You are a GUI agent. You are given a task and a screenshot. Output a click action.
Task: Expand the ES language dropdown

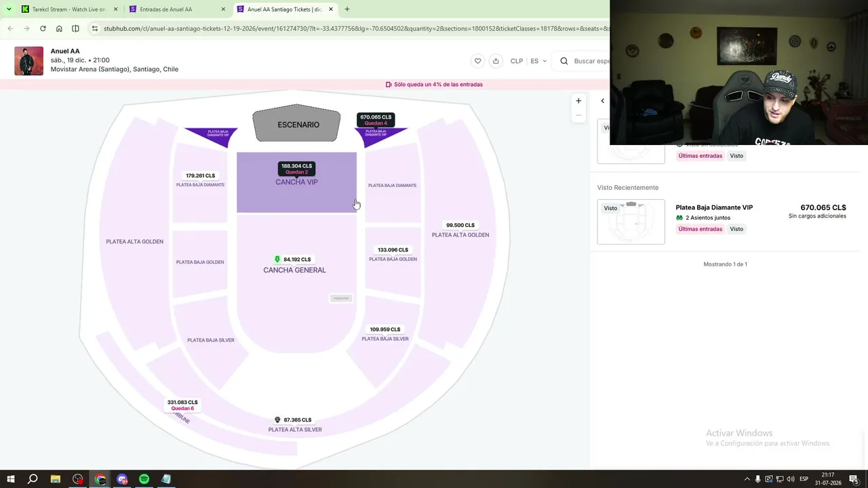pyautogui.click(x=538, y=61)
